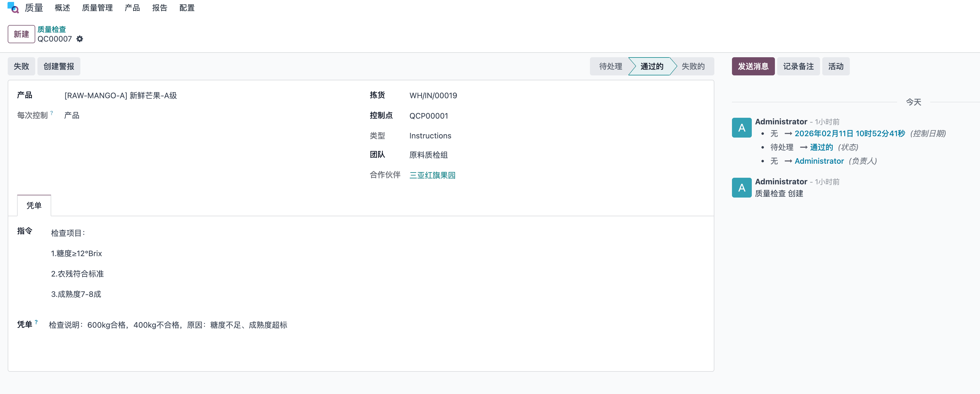Viewport: 980px width, 394px height.
Task: Click the record name QC00007
Action: 55,39
